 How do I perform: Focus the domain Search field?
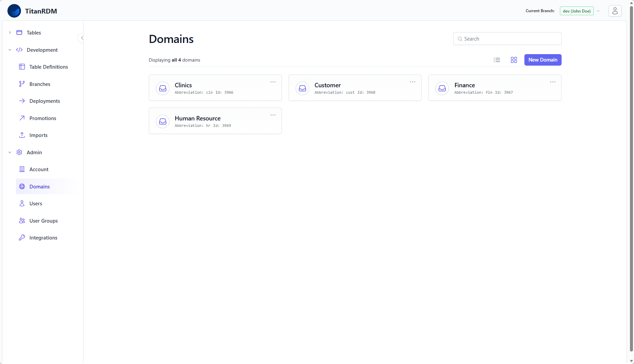[x=507, y=39]
